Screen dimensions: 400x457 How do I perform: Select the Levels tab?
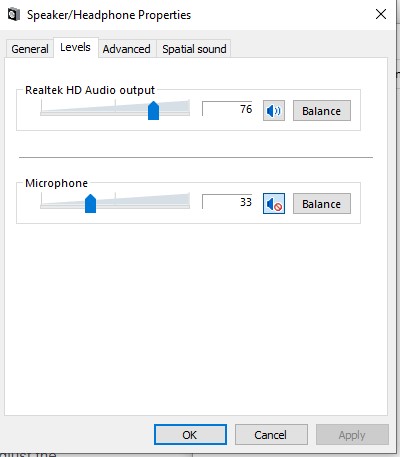coord(75,47)
